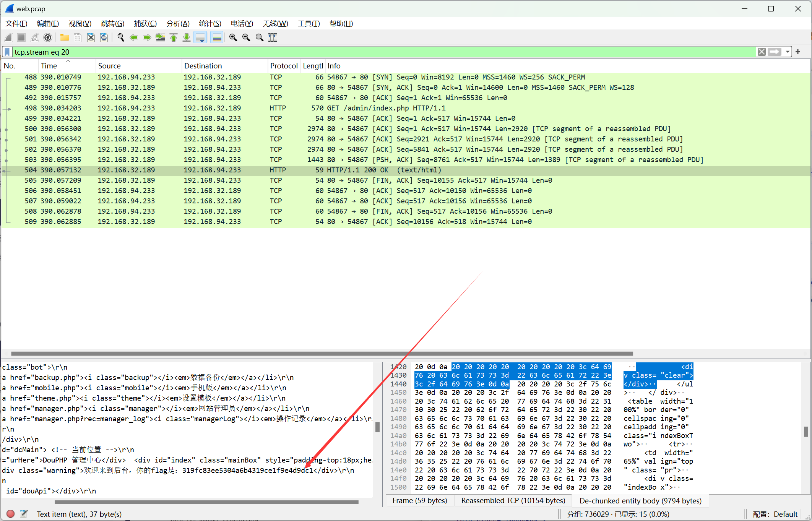The height and width of the screenshot is (521, 812).
Task: Sort by the Source column header
Action: 139,66
